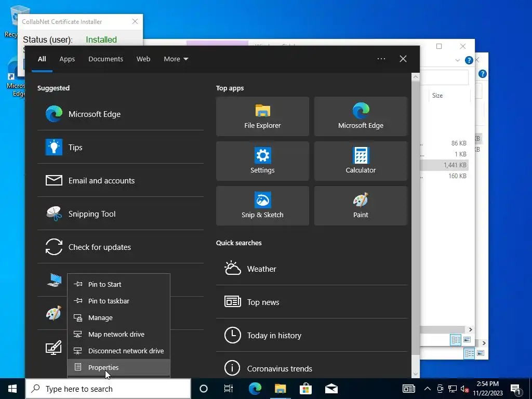This screenshot has height=399, width=532.
Task: Switch to the Documents search tab
Action: (105, 59)
